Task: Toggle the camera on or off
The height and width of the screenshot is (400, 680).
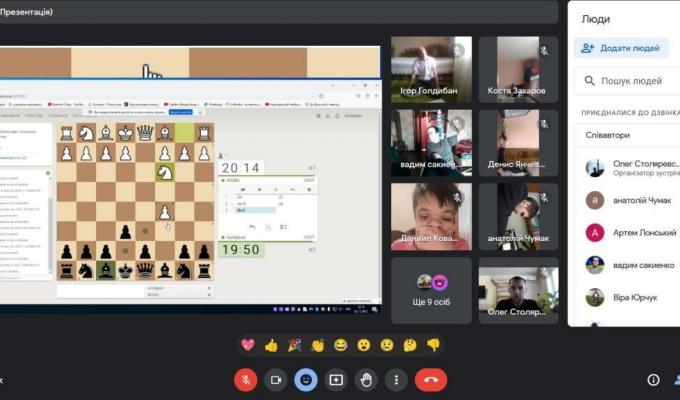Action: pyautogui.click(x=275, y=380)
